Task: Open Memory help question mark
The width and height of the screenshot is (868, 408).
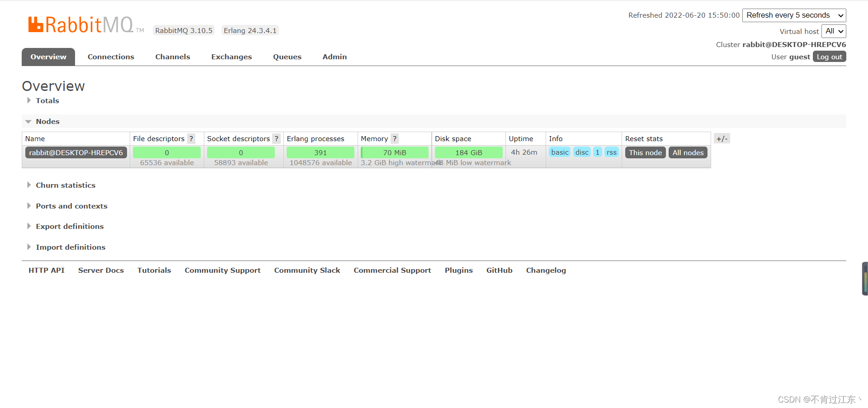Action: (395, 139)
